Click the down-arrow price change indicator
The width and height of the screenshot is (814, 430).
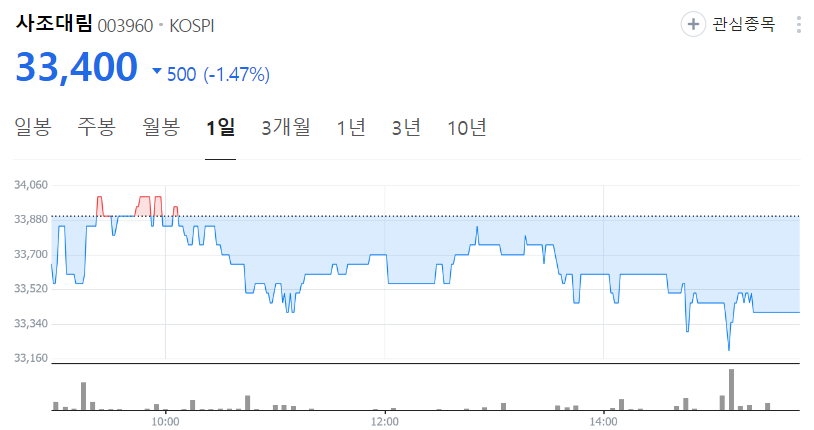tap(157, 71)
